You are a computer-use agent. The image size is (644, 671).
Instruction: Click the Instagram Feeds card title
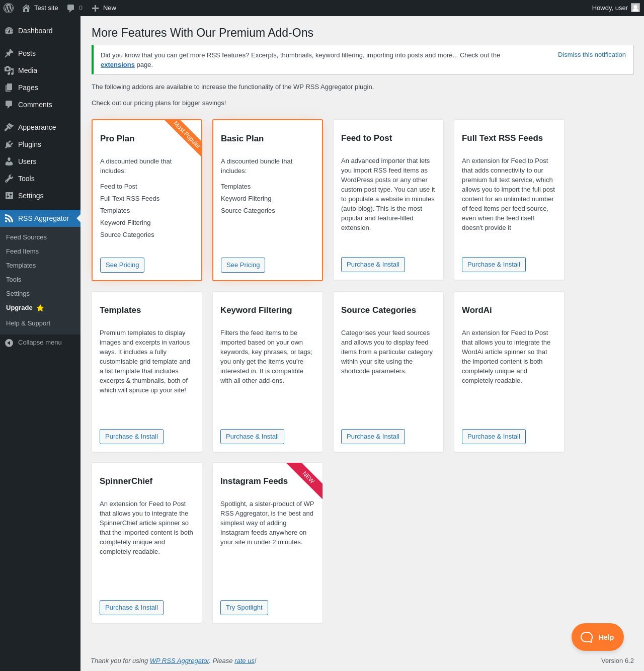coord(254,481)
